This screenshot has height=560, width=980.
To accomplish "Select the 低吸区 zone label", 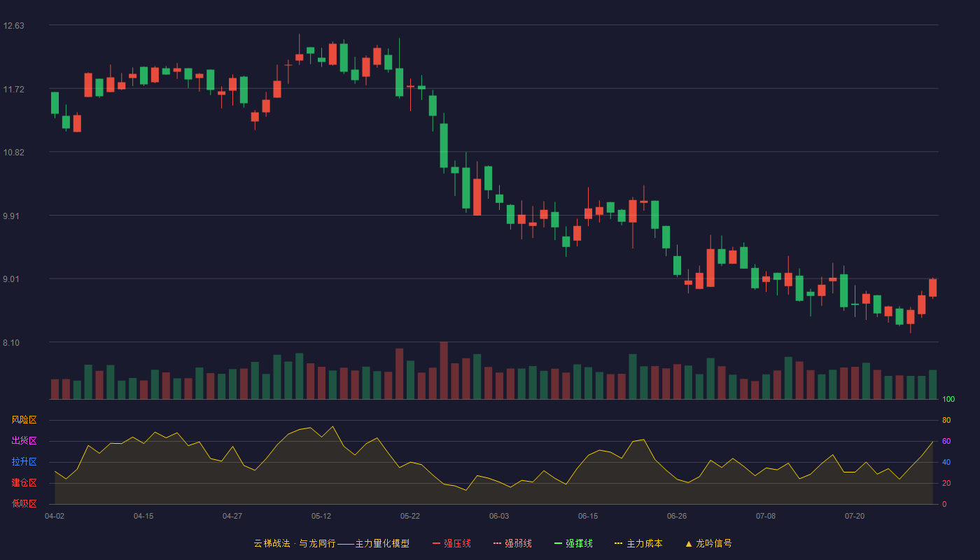I will click(x=24, y=503).
